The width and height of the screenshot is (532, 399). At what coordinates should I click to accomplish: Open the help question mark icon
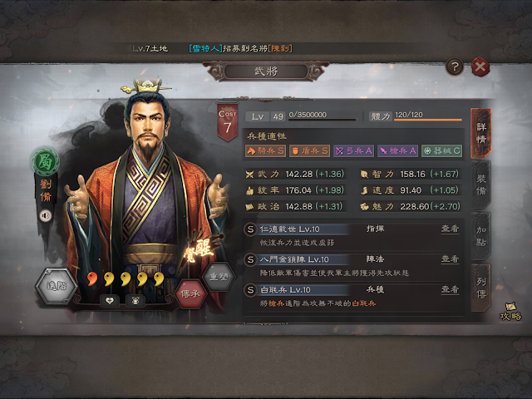(x=455, y=66)
